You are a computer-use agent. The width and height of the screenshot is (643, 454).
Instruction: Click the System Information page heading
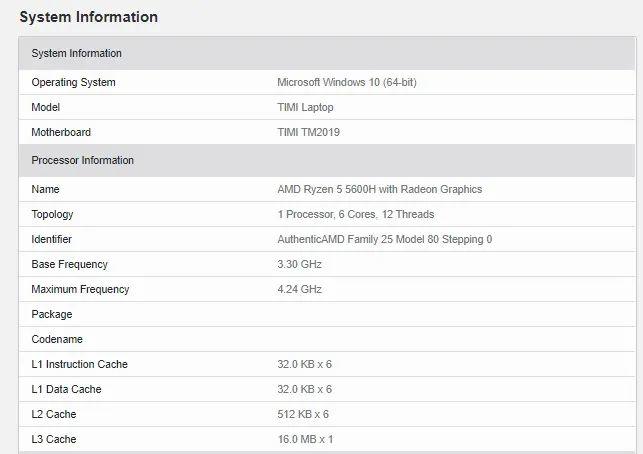point(89,17)
